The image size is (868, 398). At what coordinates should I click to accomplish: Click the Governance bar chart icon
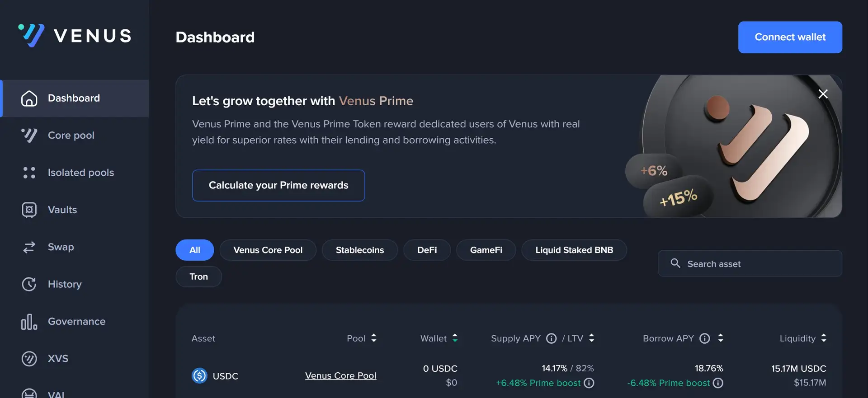29,322
